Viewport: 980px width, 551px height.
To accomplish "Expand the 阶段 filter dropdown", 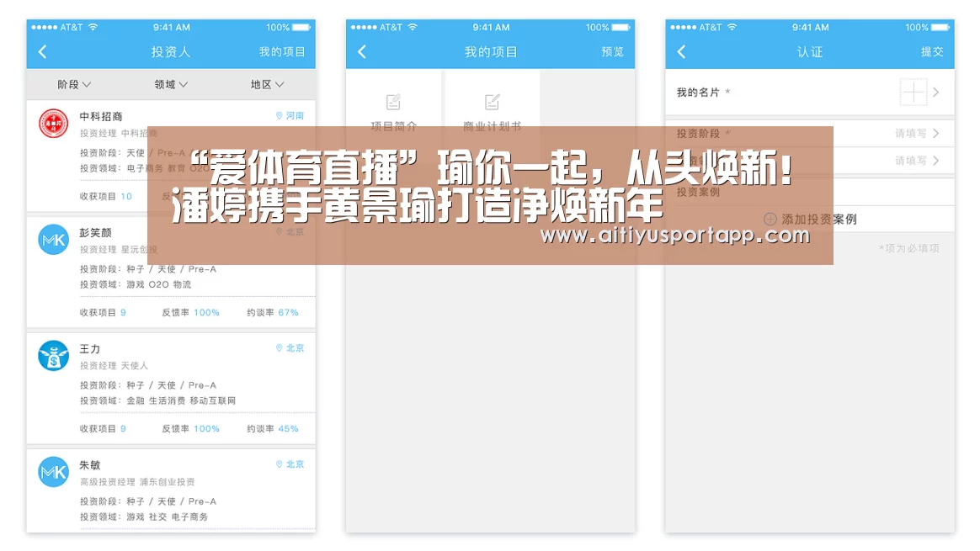I will click(74, 84).
